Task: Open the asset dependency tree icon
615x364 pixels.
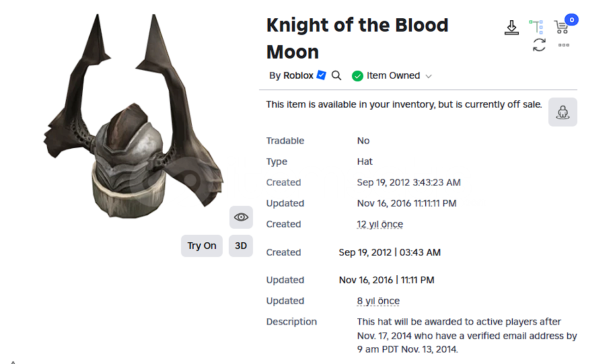Action: tap(536, 27)
